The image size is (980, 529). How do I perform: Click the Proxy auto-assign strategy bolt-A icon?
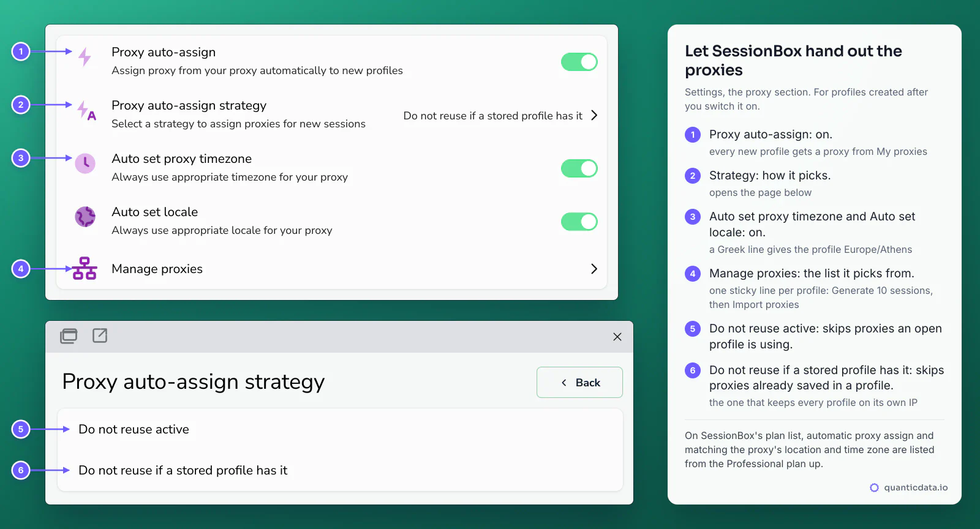coord(87,110)
